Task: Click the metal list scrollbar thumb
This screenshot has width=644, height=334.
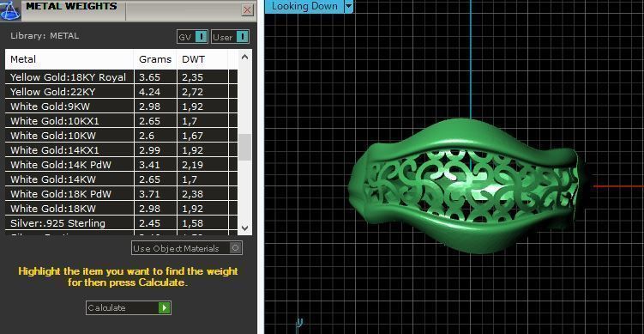Action: click(244, 148)
